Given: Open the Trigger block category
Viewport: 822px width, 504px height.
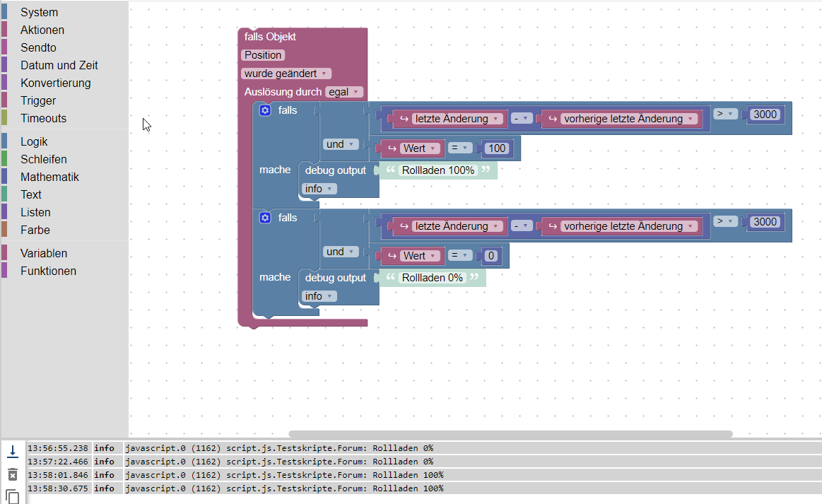Looking at the screenshot, I should coord(38,100).
